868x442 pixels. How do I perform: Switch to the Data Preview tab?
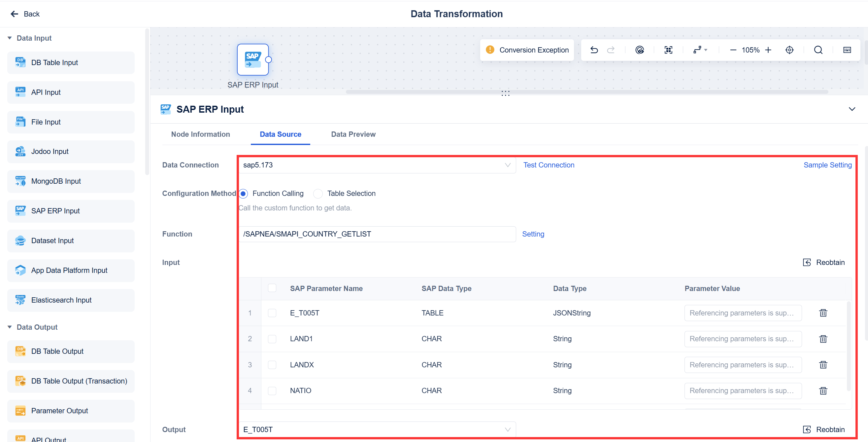point(353,134)
